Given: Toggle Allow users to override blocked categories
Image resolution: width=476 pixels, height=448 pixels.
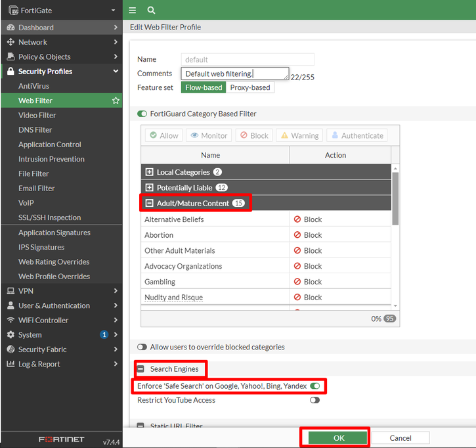Looking at the screenshot, I should pyautogui.click(x=142, y=347).
